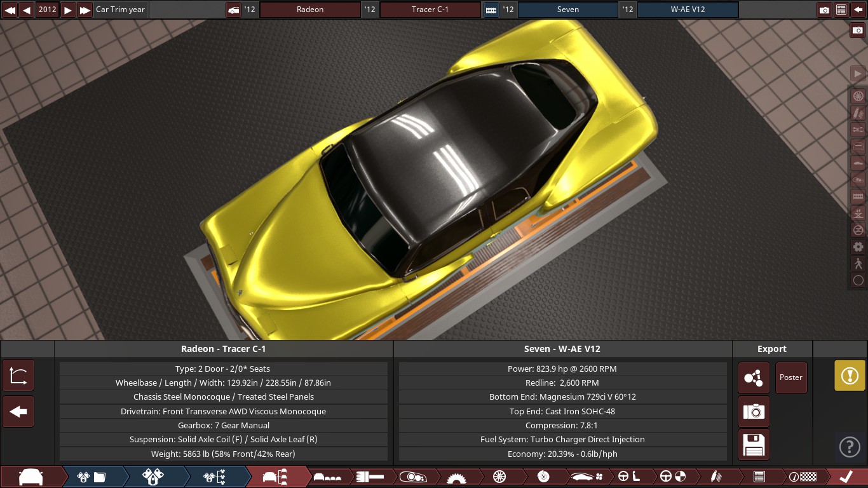Select the W-AE V12 engine variant field

[688, 10]
